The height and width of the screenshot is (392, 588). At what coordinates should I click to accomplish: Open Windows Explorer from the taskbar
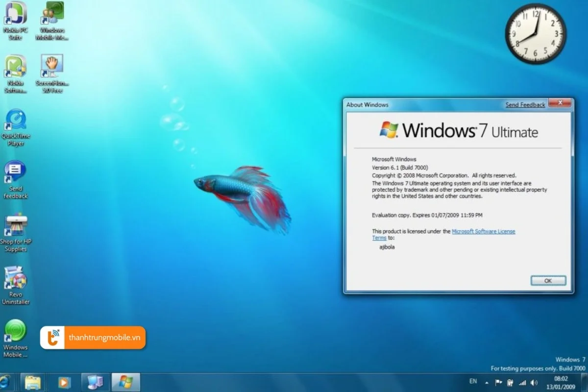point(32,382)
